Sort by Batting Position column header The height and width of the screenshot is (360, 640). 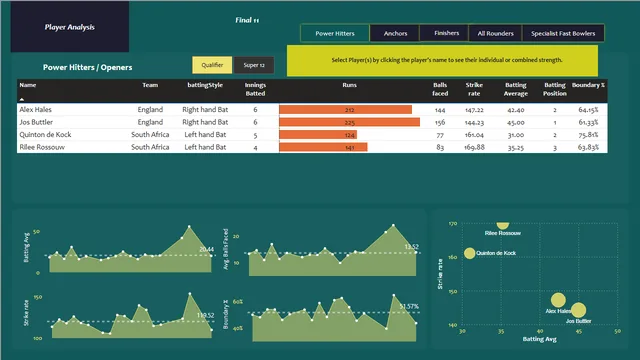555,89
